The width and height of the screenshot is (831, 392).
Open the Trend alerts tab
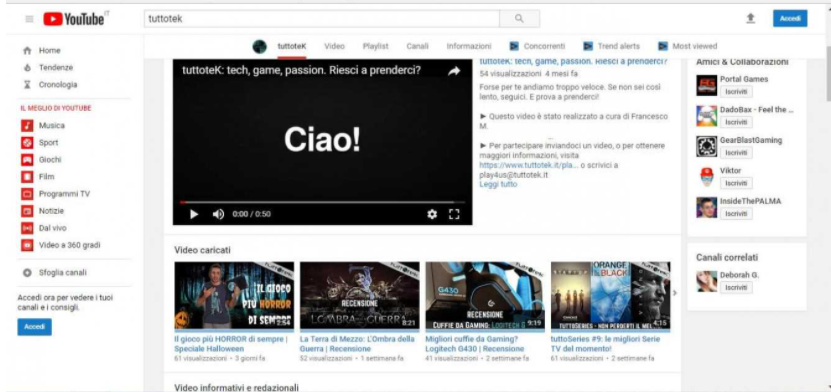pos(612,47)
